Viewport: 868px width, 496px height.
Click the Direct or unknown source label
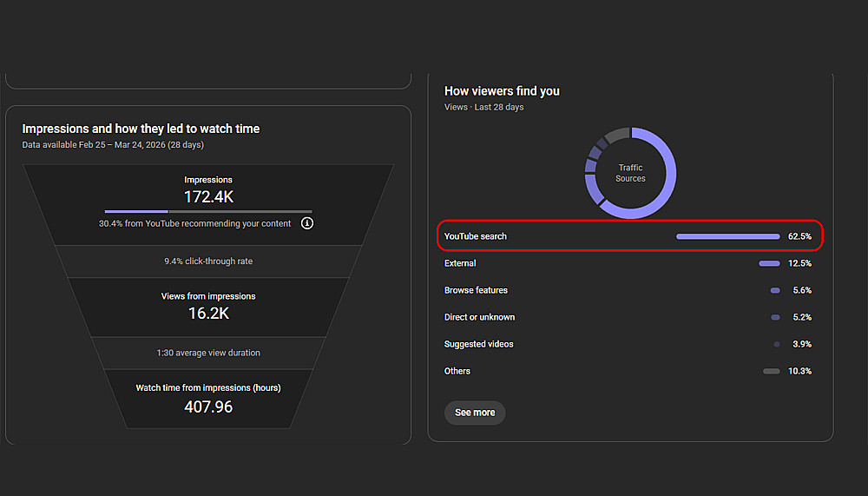tap(479, 317)
